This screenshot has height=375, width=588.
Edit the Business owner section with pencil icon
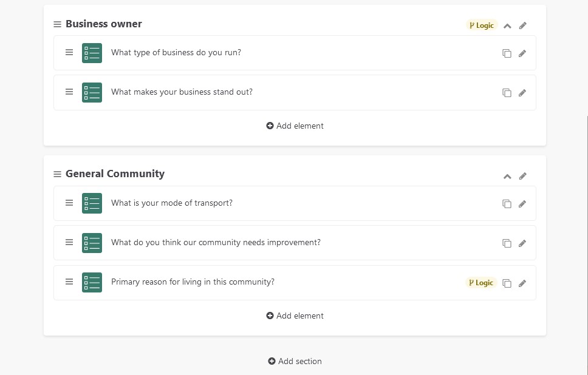coord(523,26)
